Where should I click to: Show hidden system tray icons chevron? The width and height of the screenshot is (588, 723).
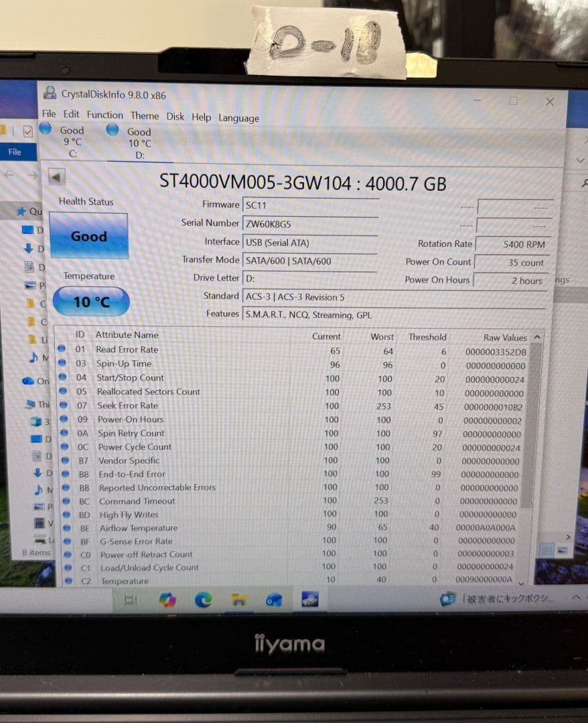click(x=576, y=597)
